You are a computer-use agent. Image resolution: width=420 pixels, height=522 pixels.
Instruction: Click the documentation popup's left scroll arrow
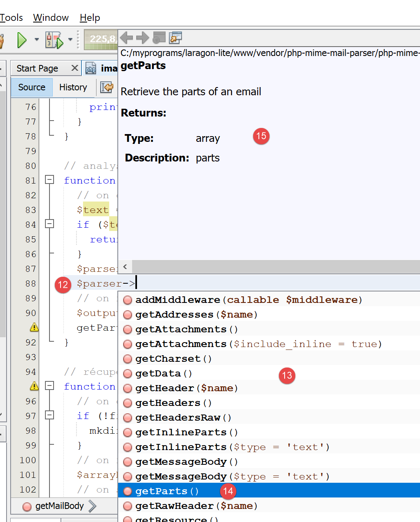[125, 267]
